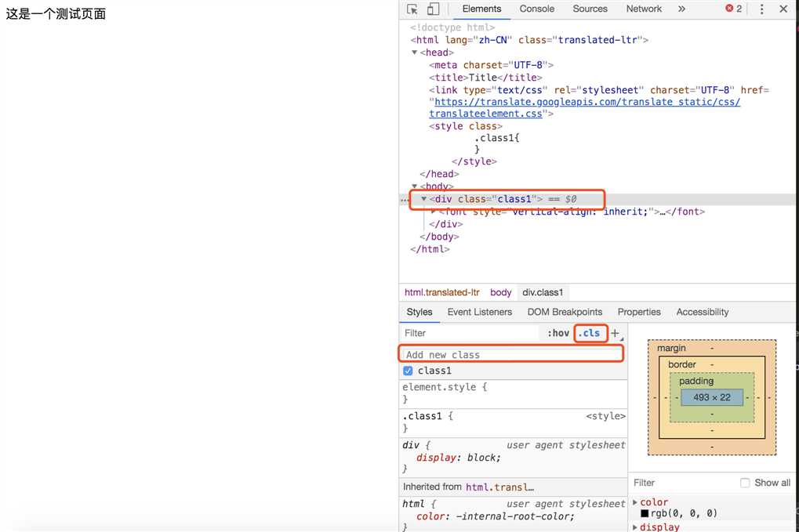This screenshot has height=532, width=799.
Task: Expand the computed color property
Action: tap(635, 502)
